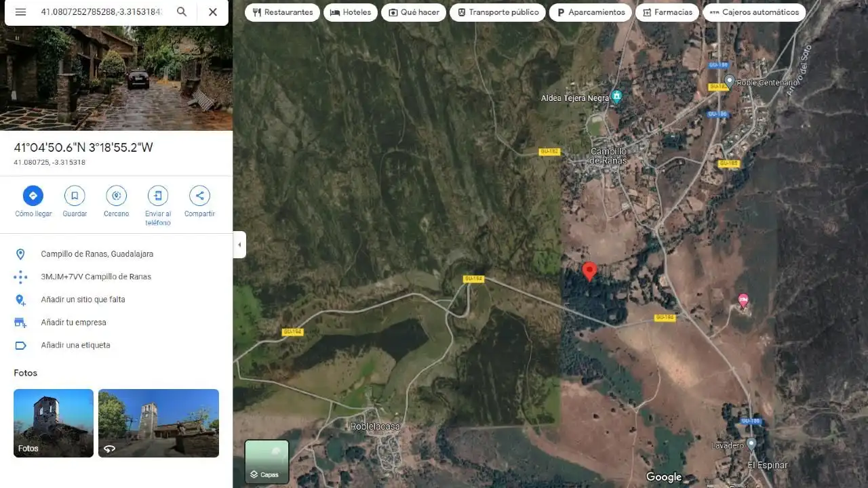This screenshot has width=868, height=488.
Task: Click the Campillo de Ranas map label
Action: tap(608, 156)
